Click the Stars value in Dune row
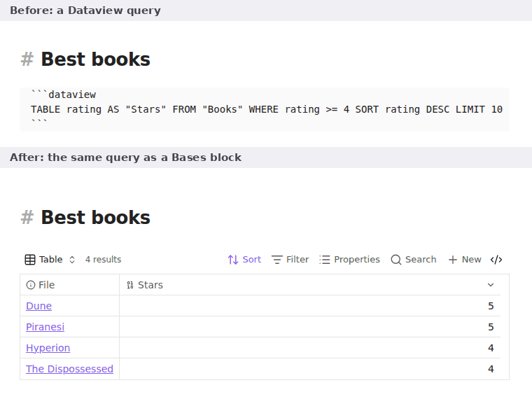532x399 pixels. point(491,306)
